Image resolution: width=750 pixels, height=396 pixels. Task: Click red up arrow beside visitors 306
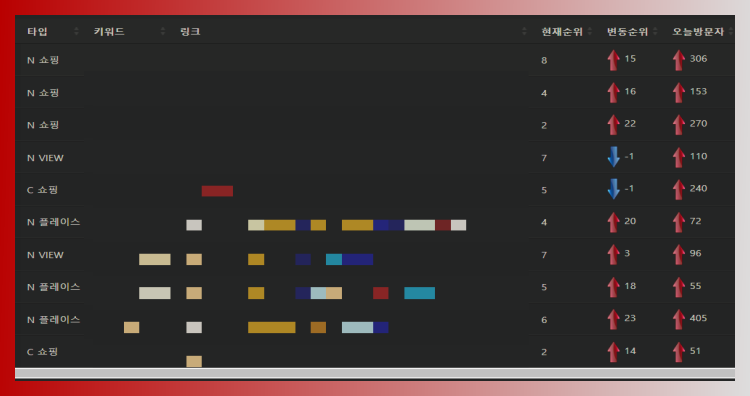click(x=678, y=60)
